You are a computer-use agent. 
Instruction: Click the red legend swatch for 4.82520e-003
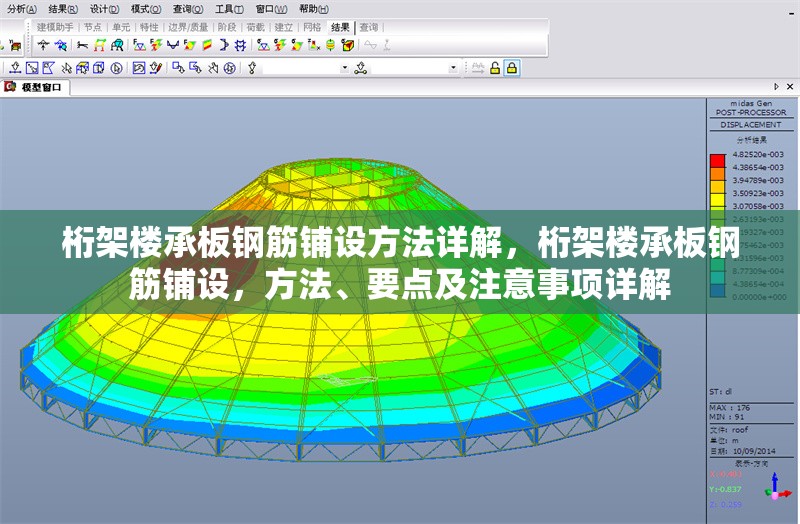coord(717,161)
